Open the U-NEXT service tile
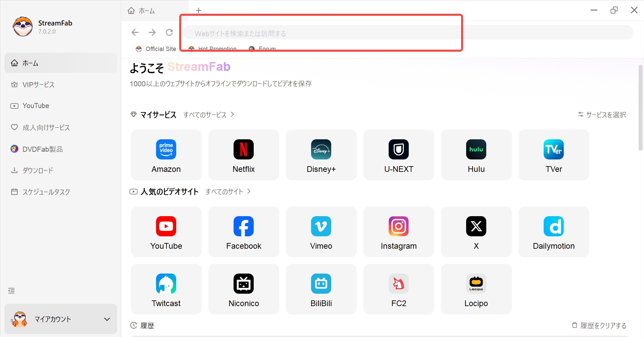Image resolution: width=644 pixels, height=337 pixels. click(399, 155)
